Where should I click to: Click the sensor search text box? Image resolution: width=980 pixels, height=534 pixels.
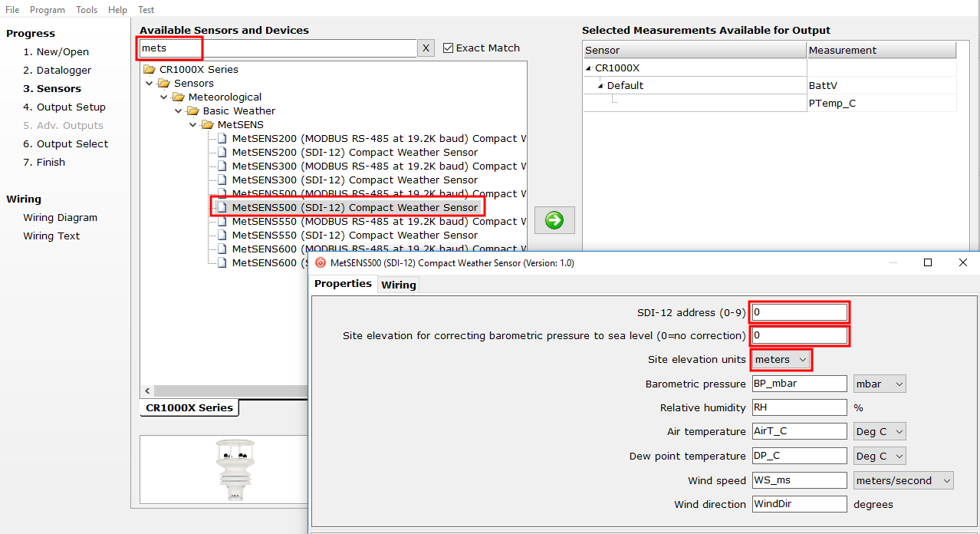click(x=278, y=48)
